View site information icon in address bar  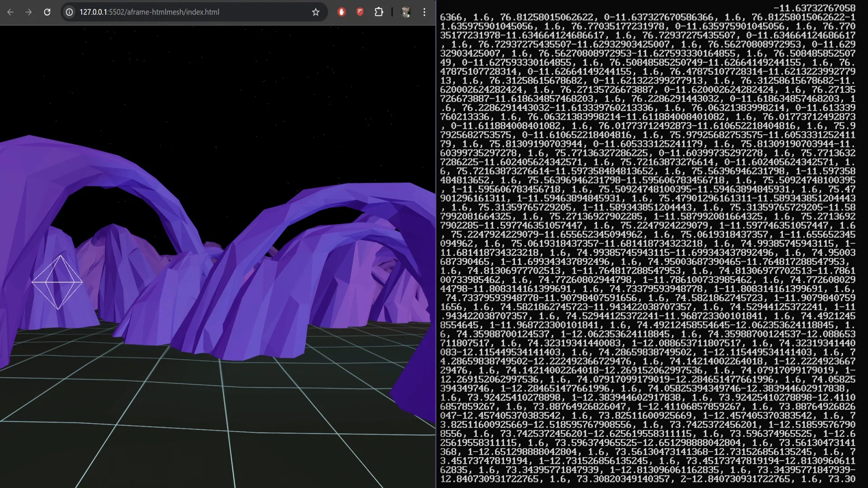(x=69, y=12)
